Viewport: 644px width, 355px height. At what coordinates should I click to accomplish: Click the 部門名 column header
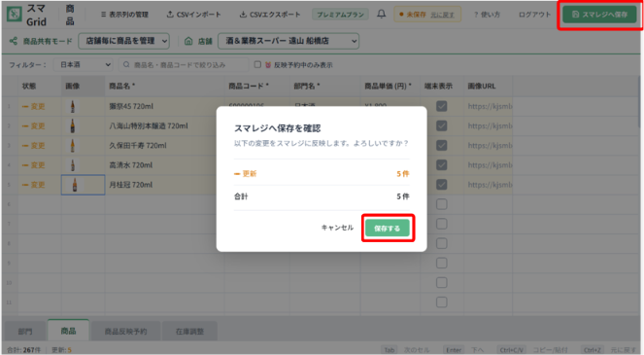[x=325, y=86]
